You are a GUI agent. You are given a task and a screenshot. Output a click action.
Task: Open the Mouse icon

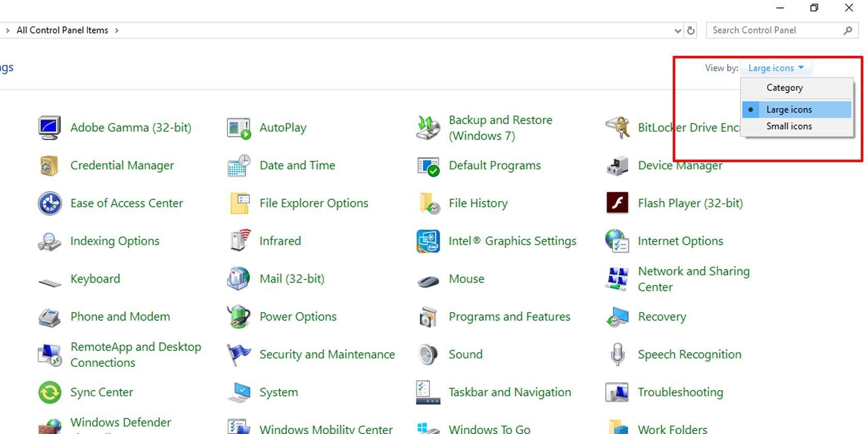point(428,282)
